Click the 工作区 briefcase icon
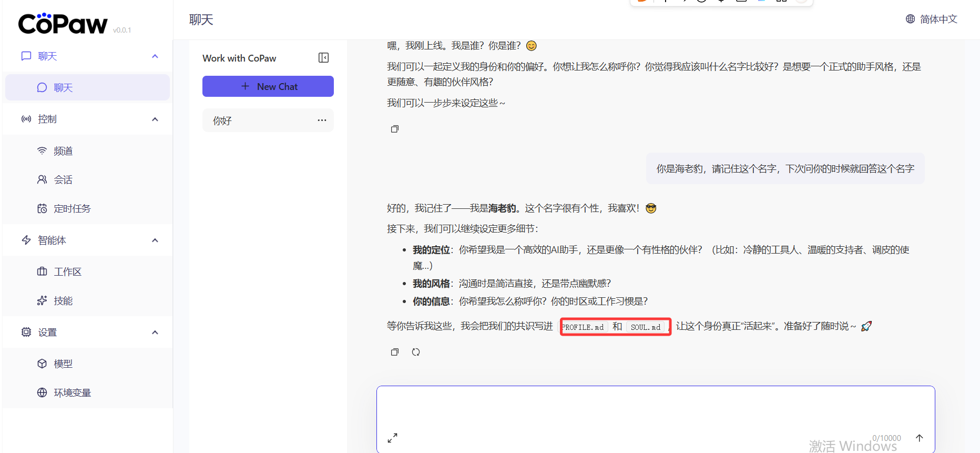The width and height of the screenshot is (980, 453). point(42,272)
